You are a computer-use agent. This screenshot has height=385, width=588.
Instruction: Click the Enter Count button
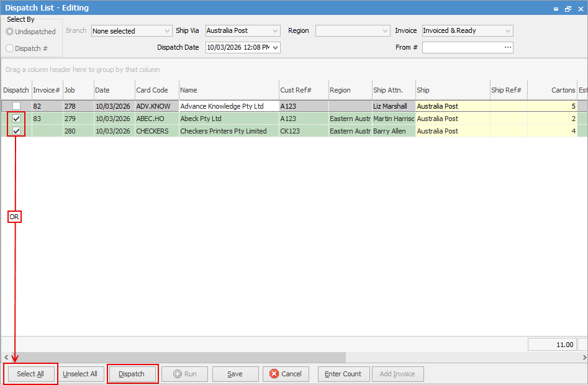[343, 374]
